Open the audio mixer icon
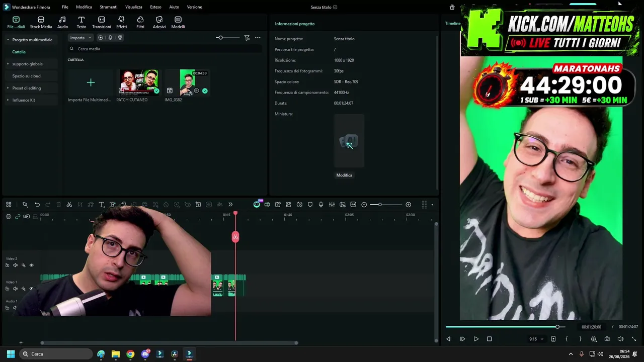644x362 pixels. tap(332, 205)
